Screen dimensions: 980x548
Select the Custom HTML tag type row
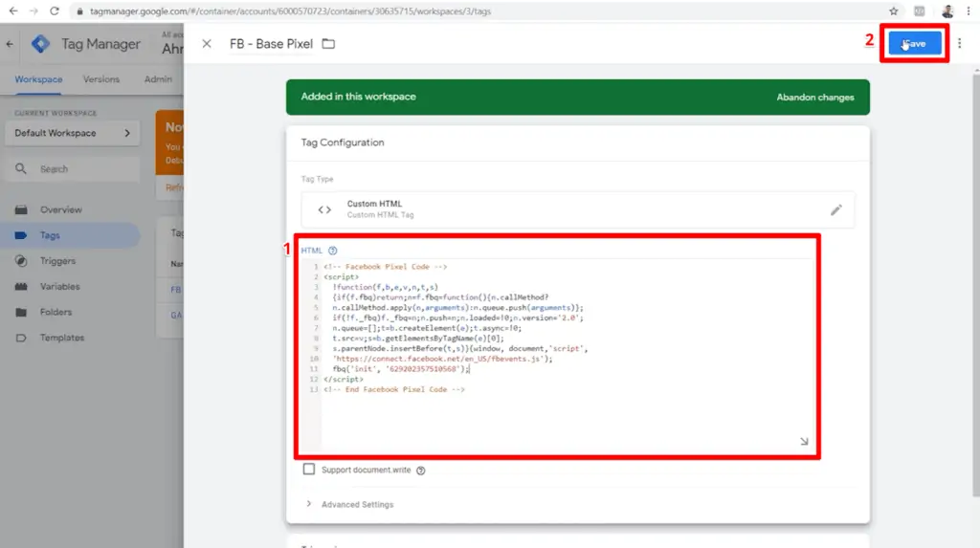(577, 209)
